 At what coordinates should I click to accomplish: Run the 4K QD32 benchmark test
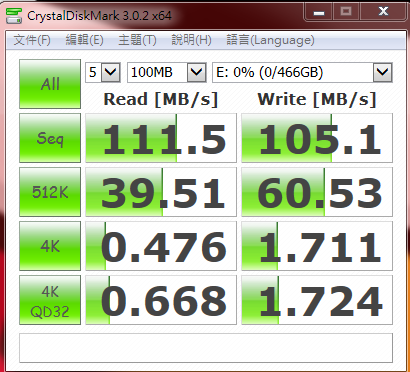tap(50, 300)
